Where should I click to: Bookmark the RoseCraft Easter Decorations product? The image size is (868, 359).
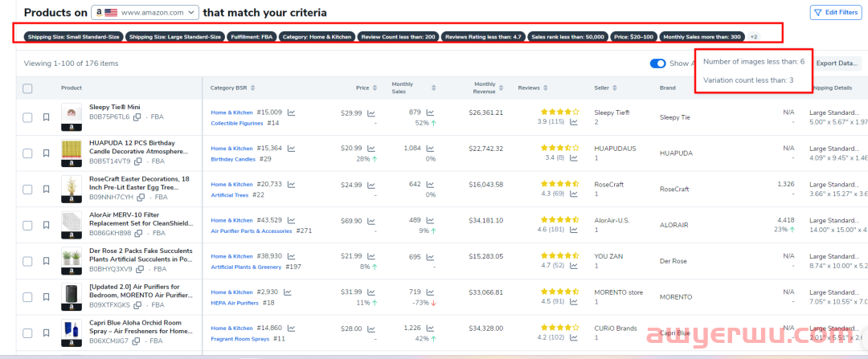47,190
